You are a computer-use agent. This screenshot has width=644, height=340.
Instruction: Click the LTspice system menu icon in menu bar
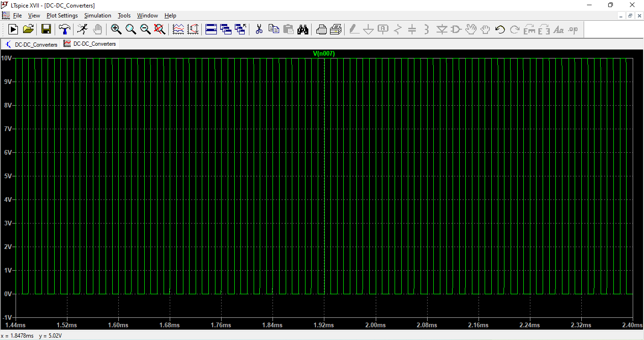[6, 16]
